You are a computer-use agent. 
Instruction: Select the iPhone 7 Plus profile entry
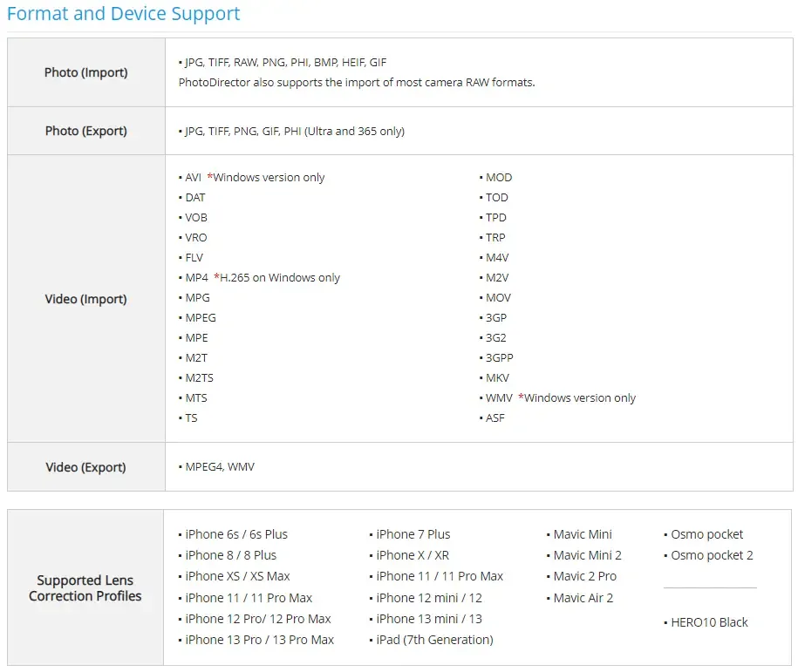coord(413,534)
